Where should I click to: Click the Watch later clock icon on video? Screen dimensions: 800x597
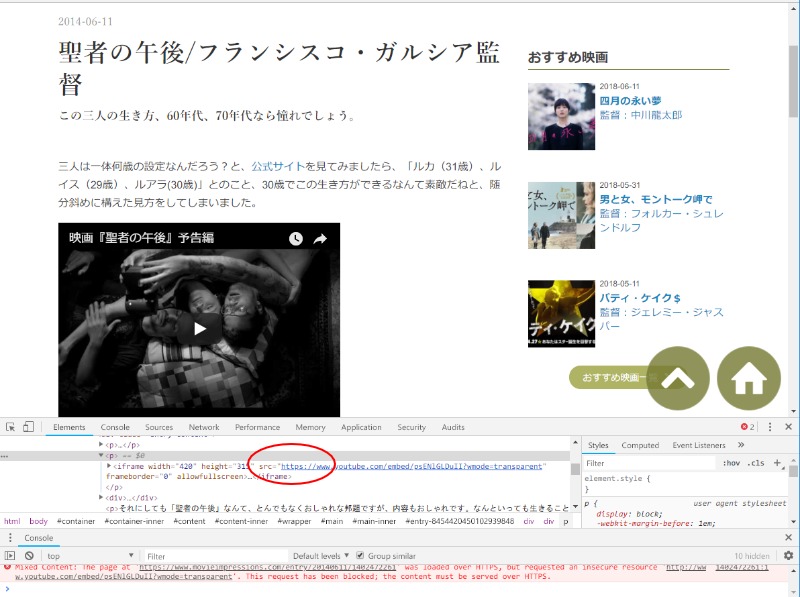(296, 238)
